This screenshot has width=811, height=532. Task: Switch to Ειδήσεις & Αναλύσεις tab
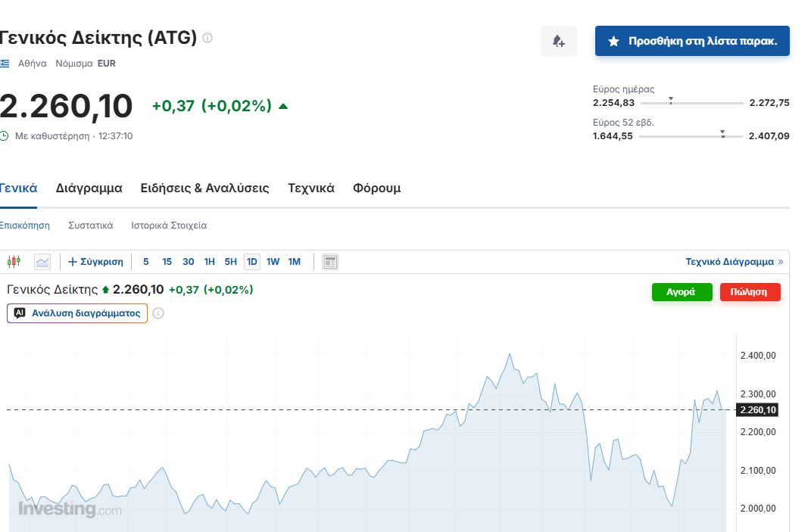(204, 188)
